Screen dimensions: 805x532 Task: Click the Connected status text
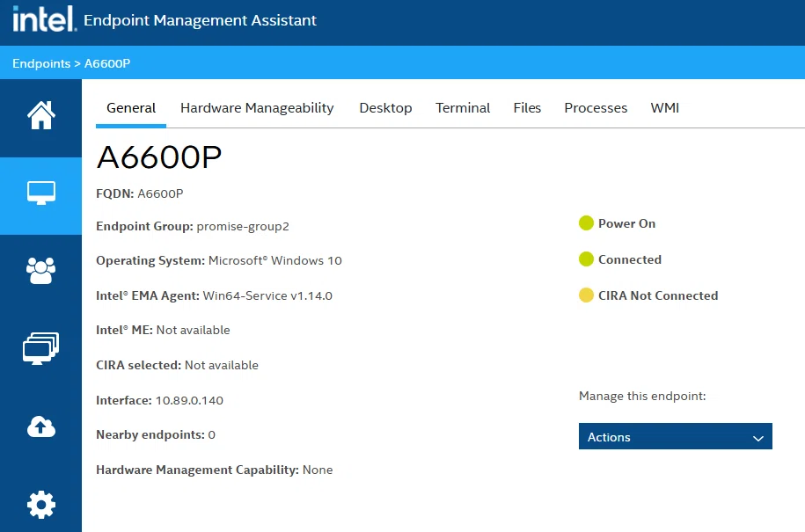(x=630, y=259)
